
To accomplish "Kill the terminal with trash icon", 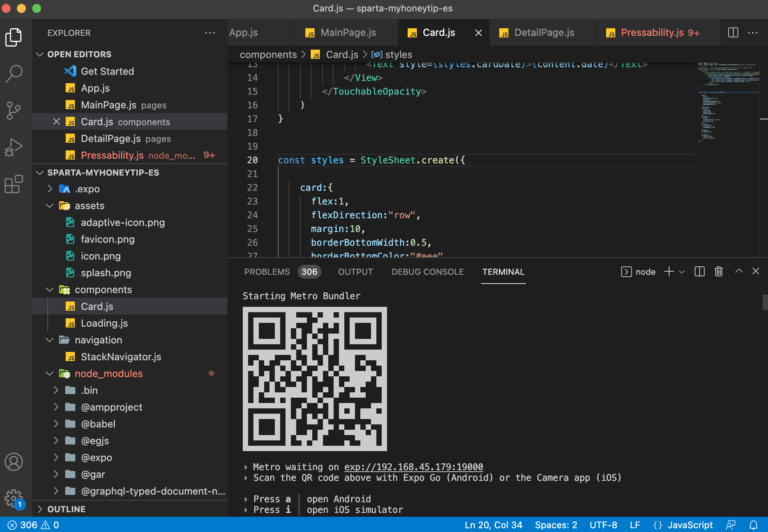I will 719,271.
